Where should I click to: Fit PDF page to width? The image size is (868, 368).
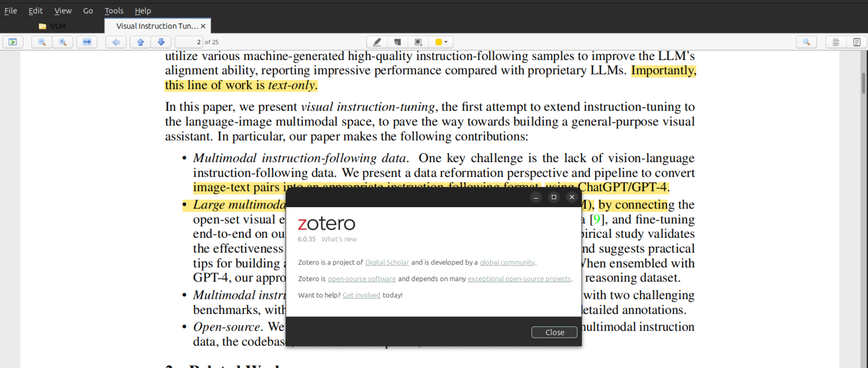(x=87, y=42)
